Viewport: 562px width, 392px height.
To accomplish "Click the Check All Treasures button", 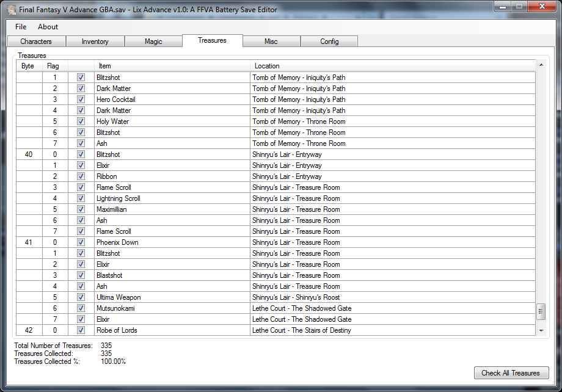I will [511, 372].
